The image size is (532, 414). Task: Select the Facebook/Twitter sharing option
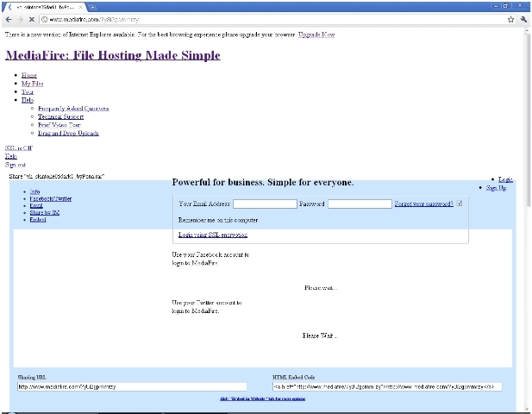(50, 199)
